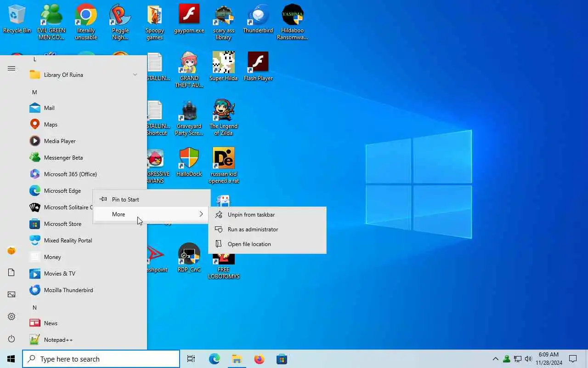
Task: Open the Money app
Action: click(85, 257)
